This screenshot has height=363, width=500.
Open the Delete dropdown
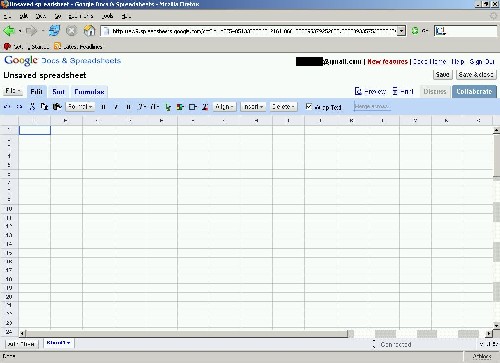point(283,107)
